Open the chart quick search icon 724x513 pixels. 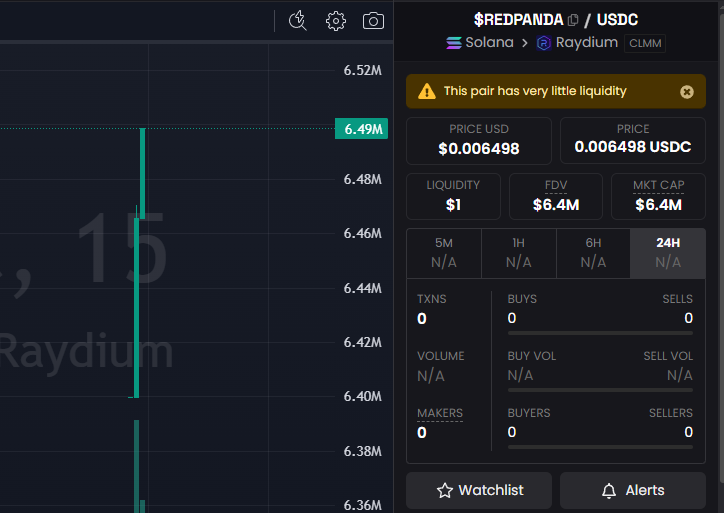[298, 21]
